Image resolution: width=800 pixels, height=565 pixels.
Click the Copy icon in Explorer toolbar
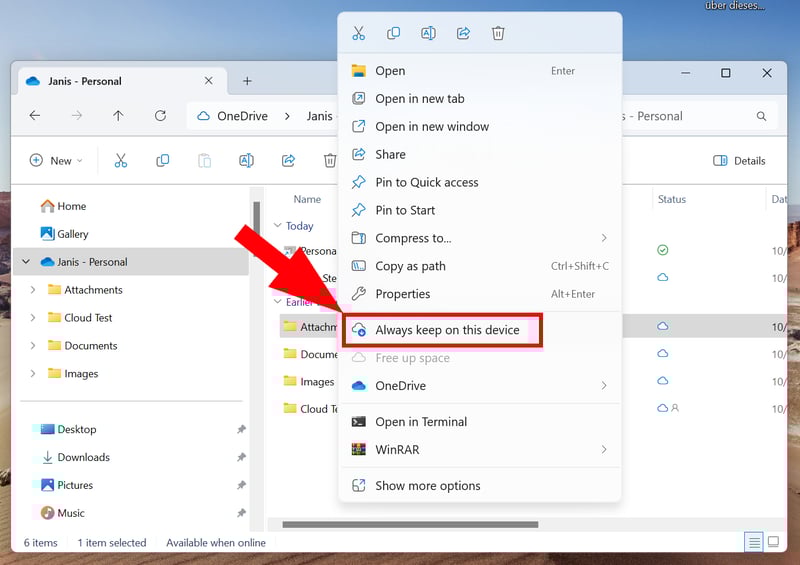(x=163, y=161)
